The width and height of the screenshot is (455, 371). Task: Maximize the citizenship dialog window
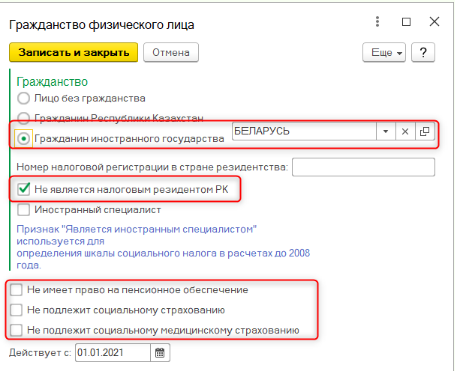tap(406, 22)
